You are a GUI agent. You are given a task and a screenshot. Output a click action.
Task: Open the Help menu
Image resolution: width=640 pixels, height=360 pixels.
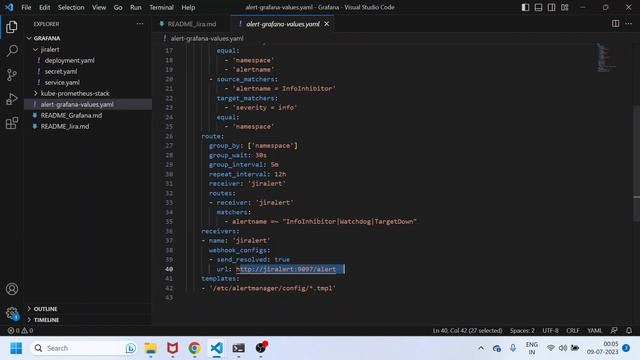188,7
